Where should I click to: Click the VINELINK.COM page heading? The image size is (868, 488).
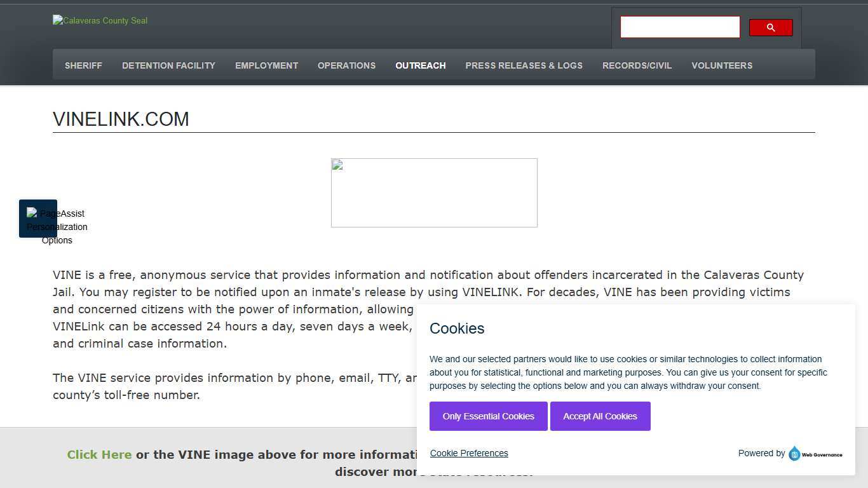[x=121, y=119]
